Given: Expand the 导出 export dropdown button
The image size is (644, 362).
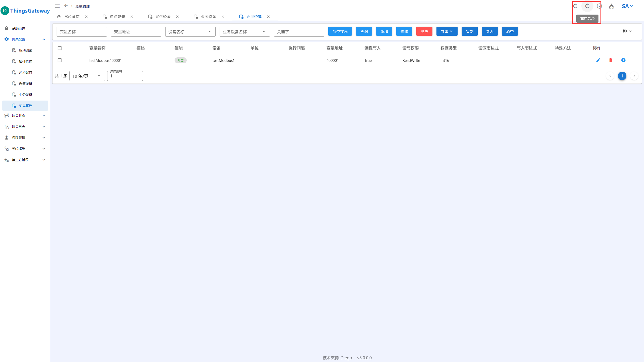Looking at the screenshot, I should coord(447,31).
